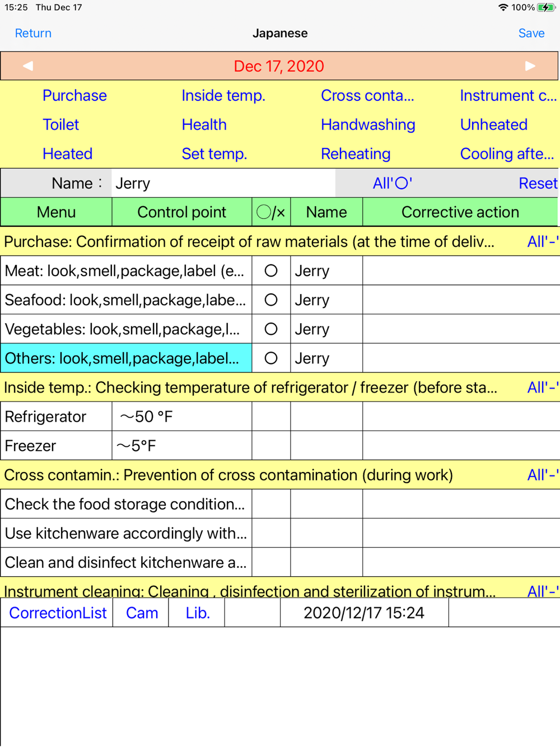560x747 pixels.
Task: Tap the 2020/12/17 15:24 timestamp
Action: [364, 613]
